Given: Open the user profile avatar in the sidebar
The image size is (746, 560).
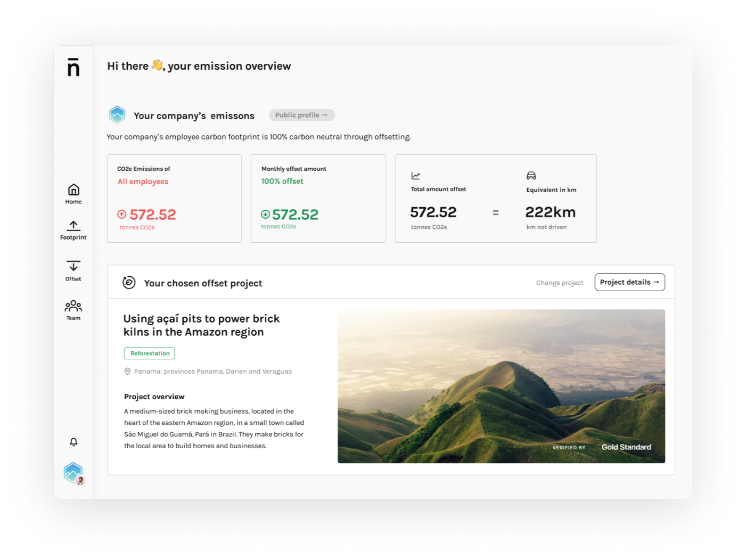Looking at the screenshot, I should (73, 473).
